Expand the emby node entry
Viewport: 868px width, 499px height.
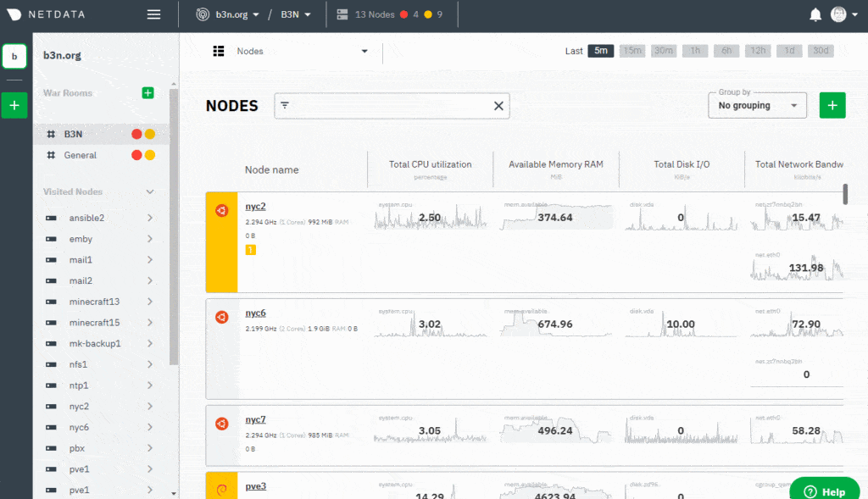pyautogui.click(x=150, y=239)
